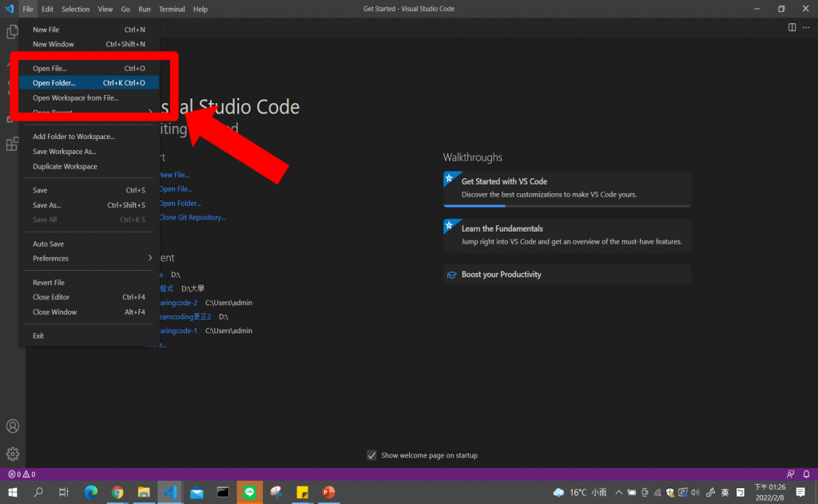
Task: Select Open Folder... menu entry
Action: [89, 83]
